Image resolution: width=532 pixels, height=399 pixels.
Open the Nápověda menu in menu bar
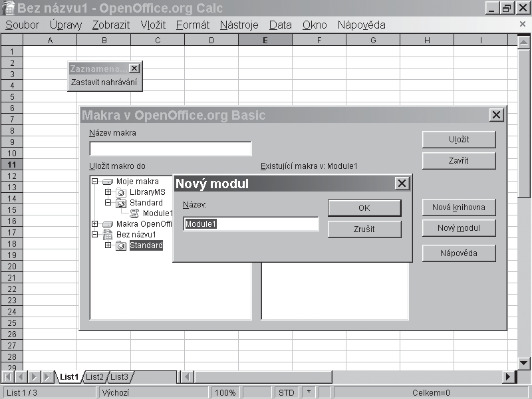361,25
